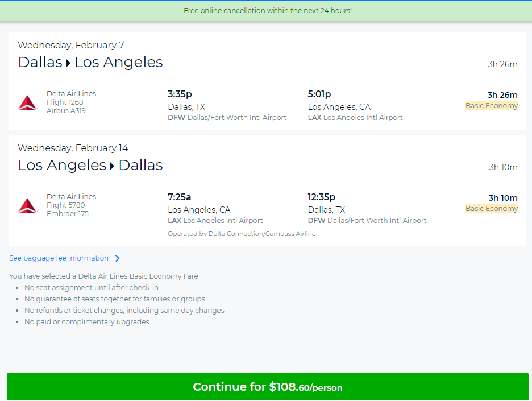Image resolution: width=532 pixels, height=401 pixels.
Task: Open See baggage fee information link
Action: (x=59, y=258)
